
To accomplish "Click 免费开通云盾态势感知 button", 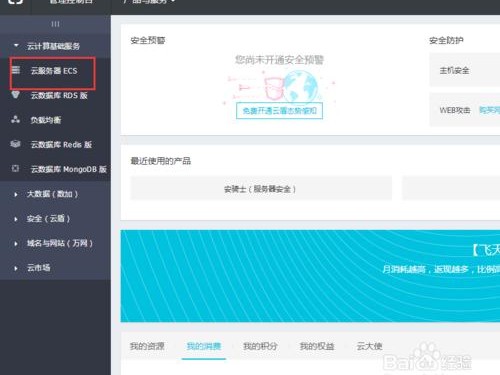I will coord(279,111).
